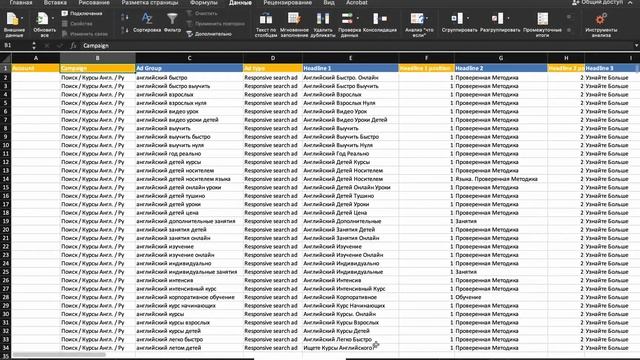Viewport: 640px width, 360px height.
Task: Select cell 'английский быстро выучить'
Action: [x=189, y=86]
